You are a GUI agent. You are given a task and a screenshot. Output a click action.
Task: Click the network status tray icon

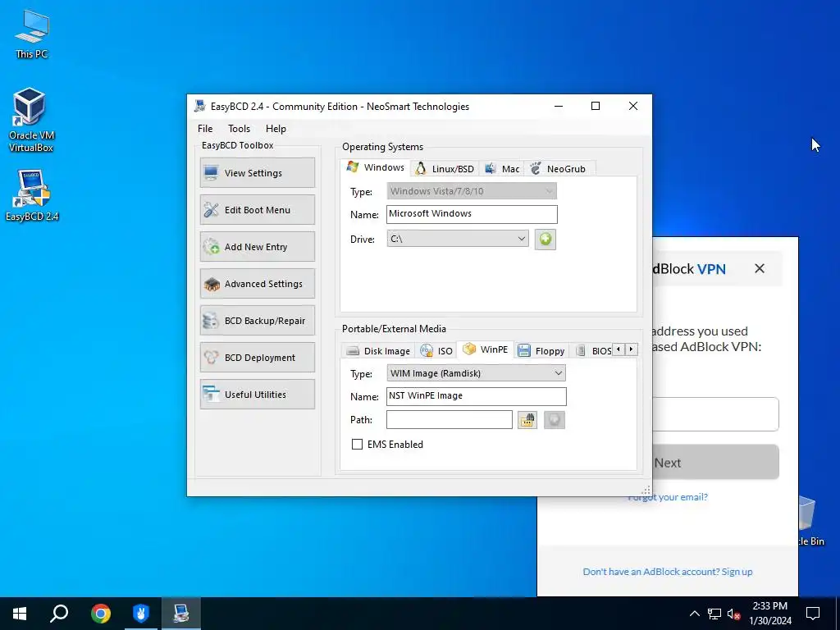714,614
